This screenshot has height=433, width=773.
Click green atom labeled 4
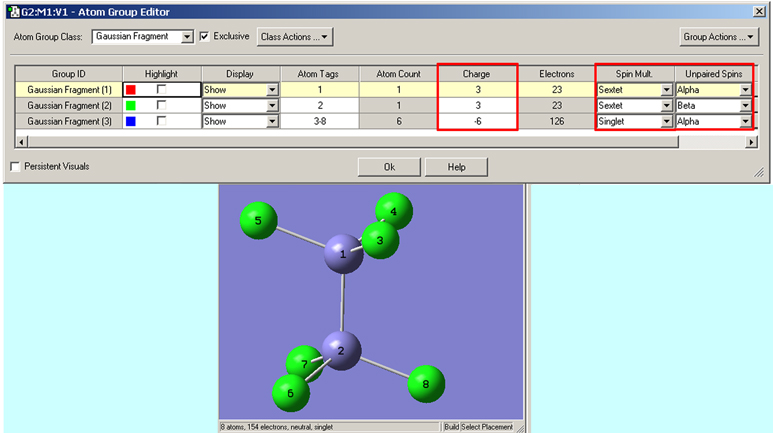pos(395,211)
